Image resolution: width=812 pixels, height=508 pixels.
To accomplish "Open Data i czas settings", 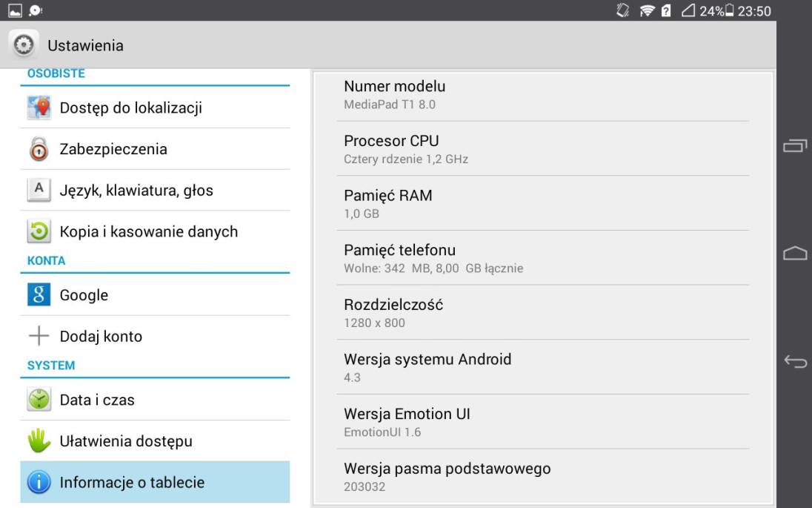I will (155, 400).
